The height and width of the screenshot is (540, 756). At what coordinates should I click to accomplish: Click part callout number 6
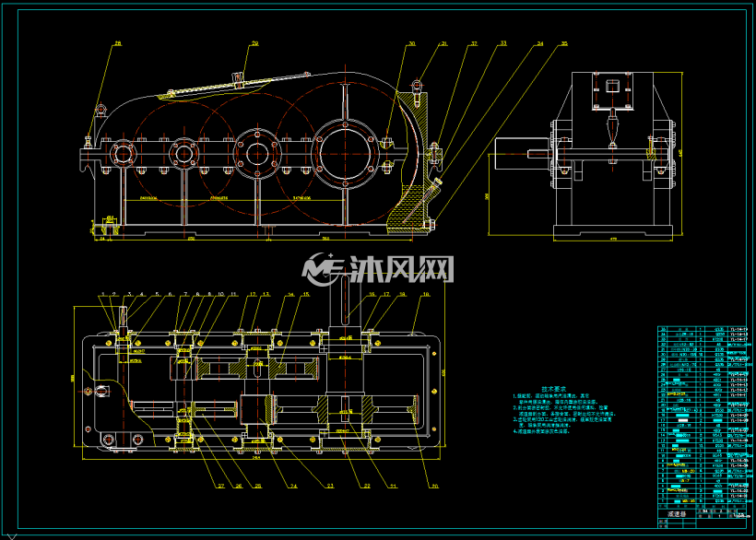pos(170,294)
